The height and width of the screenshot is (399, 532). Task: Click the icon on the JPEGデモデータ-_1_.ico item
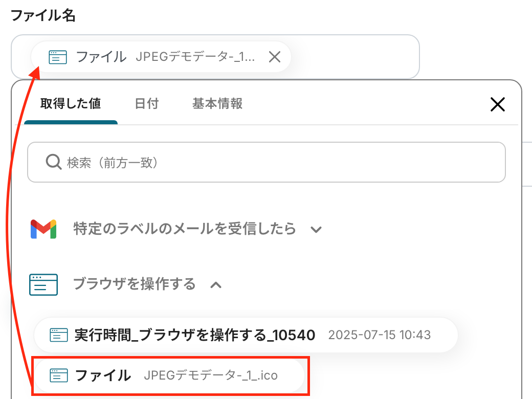point(59,375)
